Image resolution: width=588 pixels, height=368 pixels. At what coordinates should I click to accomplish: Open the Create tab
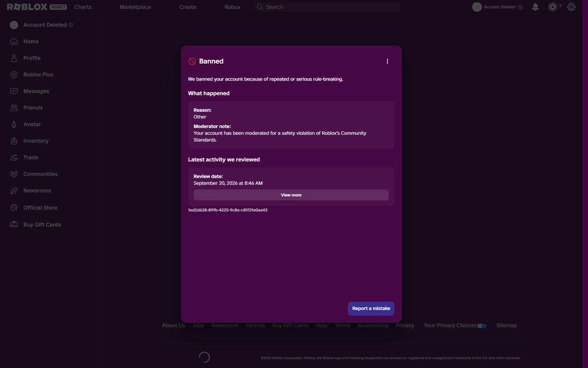click(x=188, y=7)
